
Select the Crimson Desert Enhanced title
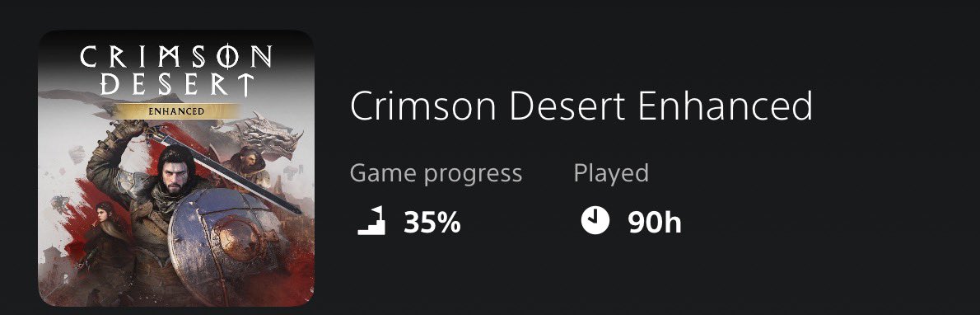click(581, 107)
